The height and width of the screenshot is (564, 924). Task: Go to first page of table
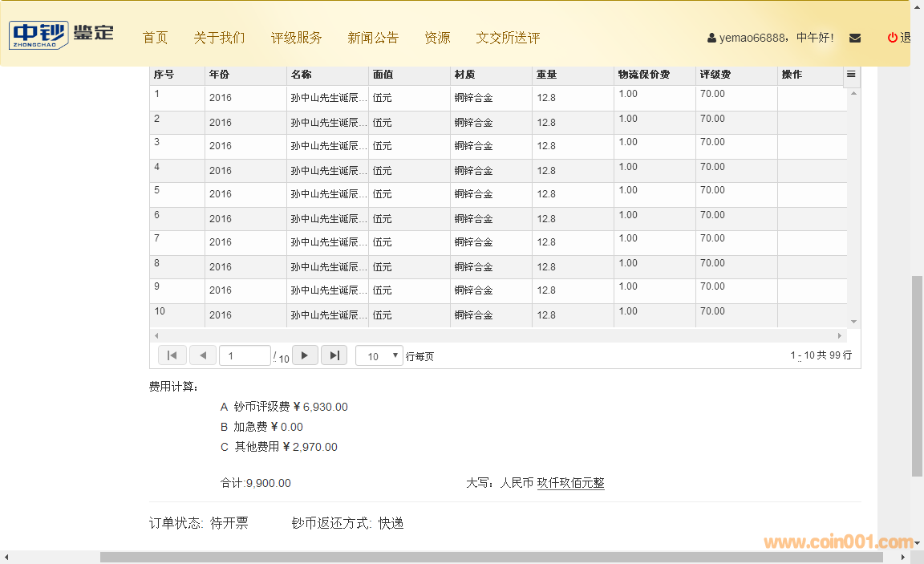tap(172, 355)
